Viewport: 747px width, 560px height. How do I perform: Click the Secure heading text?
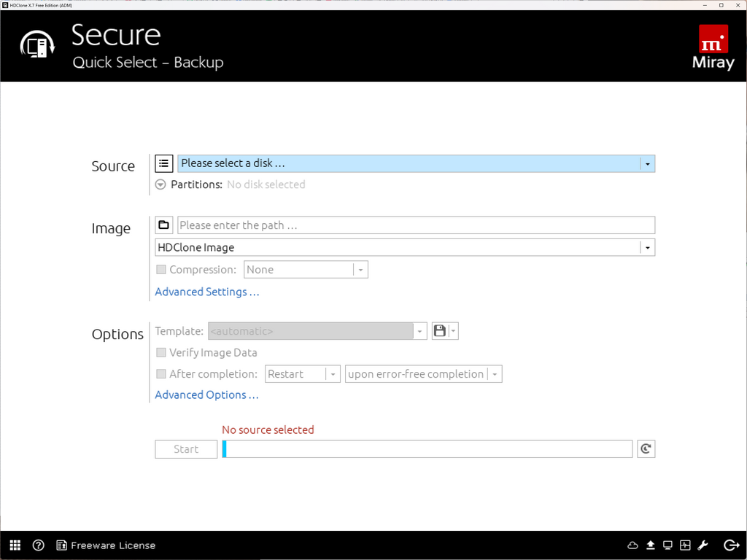116,35
